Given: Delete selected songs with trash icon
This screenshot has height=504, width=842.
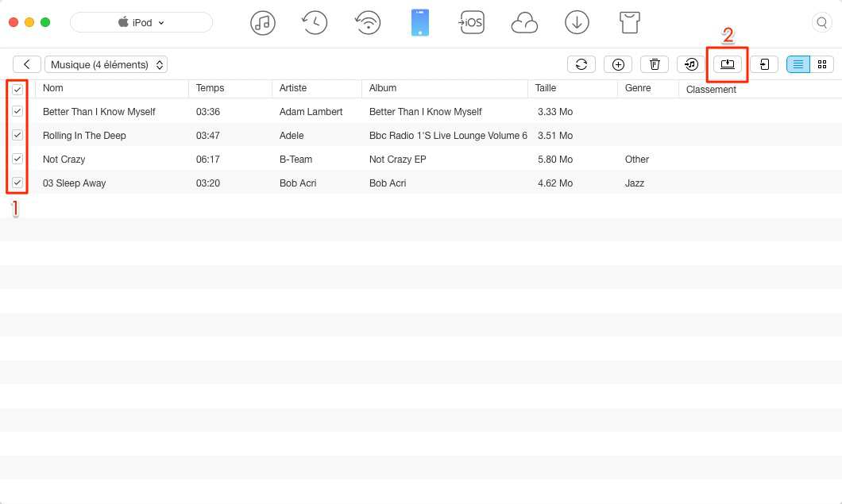Looking at the screenshot, I should coord(655,64).
